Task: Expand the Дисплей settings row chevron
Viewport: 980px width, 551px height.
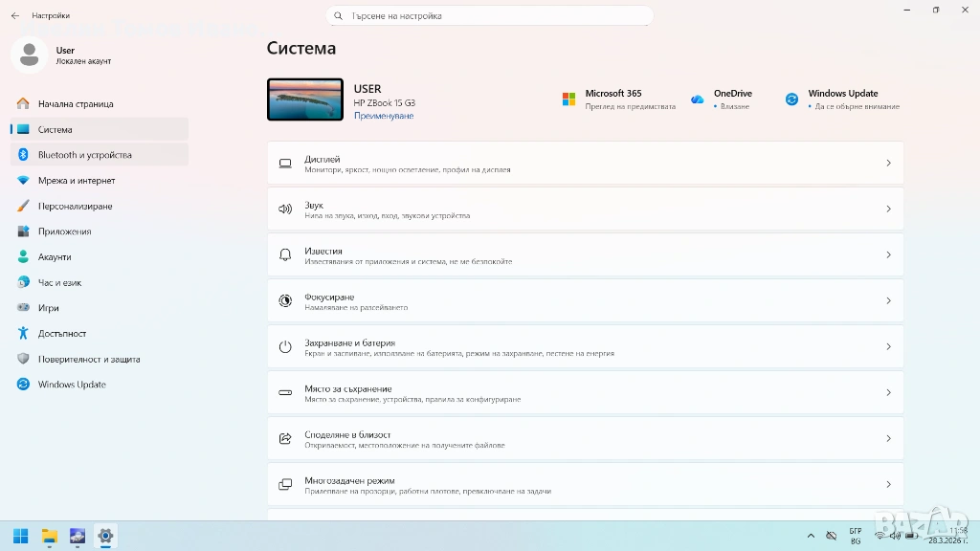Action: [888, 164]
